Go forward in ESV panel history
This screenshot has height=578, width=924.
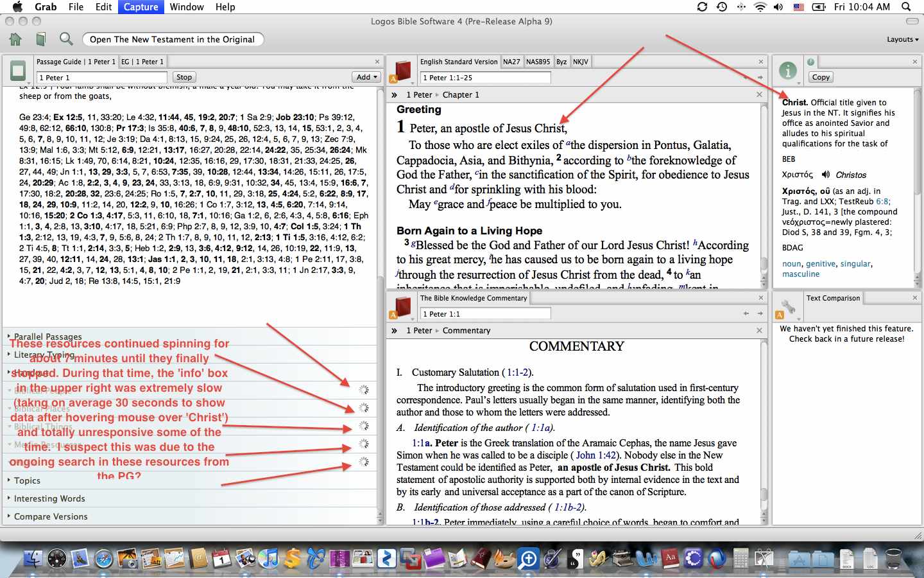[760, 77]
